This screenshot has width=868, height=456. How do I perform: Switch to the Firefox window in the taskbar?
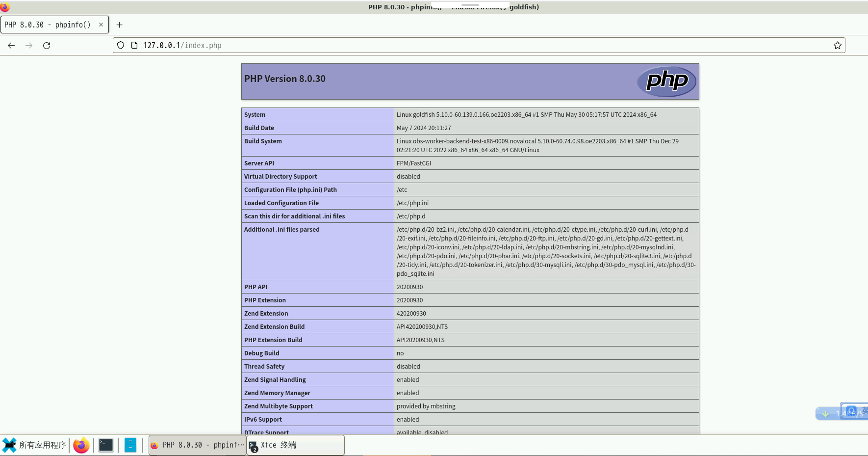point(198,445)
